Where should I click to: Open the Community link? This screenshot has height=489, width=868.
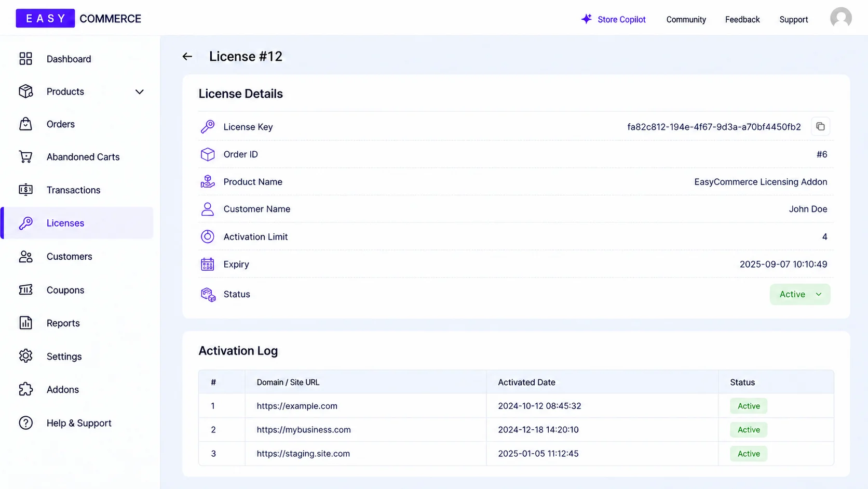686,20
